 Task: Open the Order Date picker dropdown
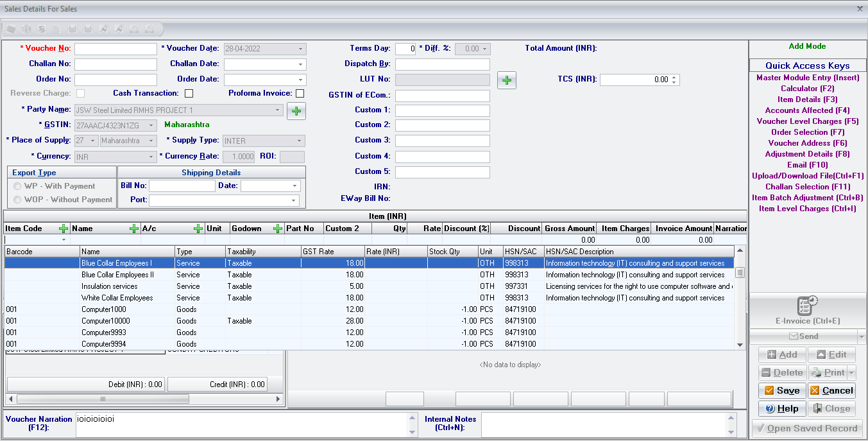point(300,80)
